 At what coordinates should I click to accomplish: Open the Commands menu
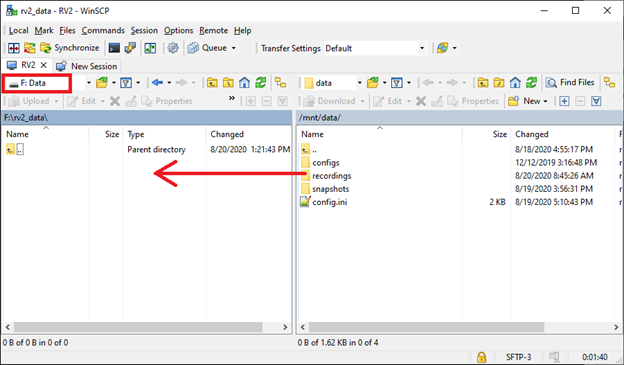(103, 31)
